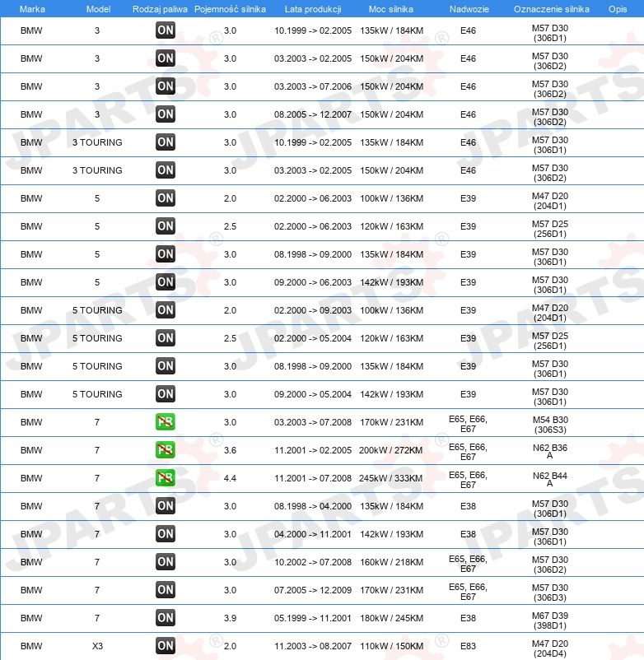Click the ON icon for 5 TOURING 09.2000 -> 05.2004
644x660 pixels.
[165, 394]
